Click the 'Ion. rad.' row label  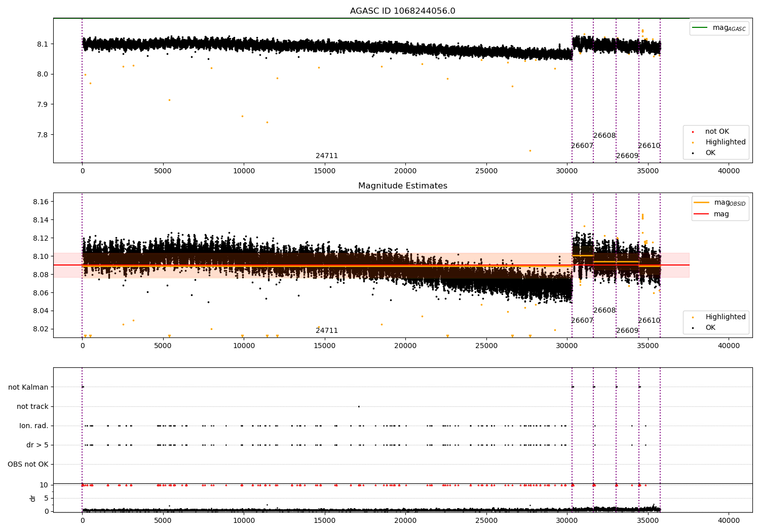click(x=34, y=426)
